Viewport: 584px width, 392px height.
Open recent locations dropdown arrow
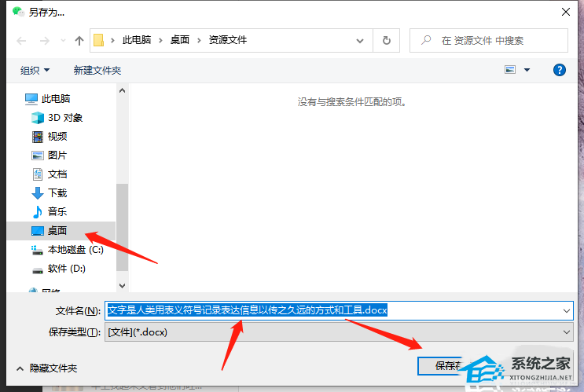[x=63, y=41]
